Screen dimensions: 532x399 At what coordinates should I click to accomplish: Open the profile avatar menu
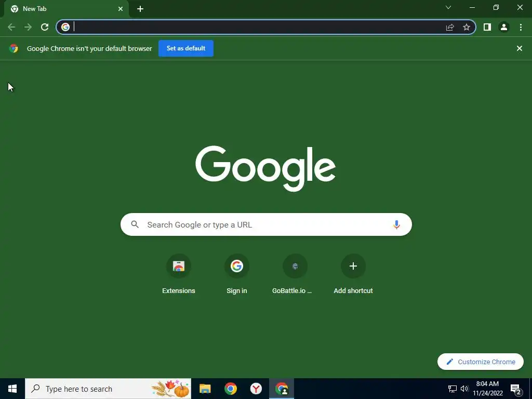tap(504, 27)
